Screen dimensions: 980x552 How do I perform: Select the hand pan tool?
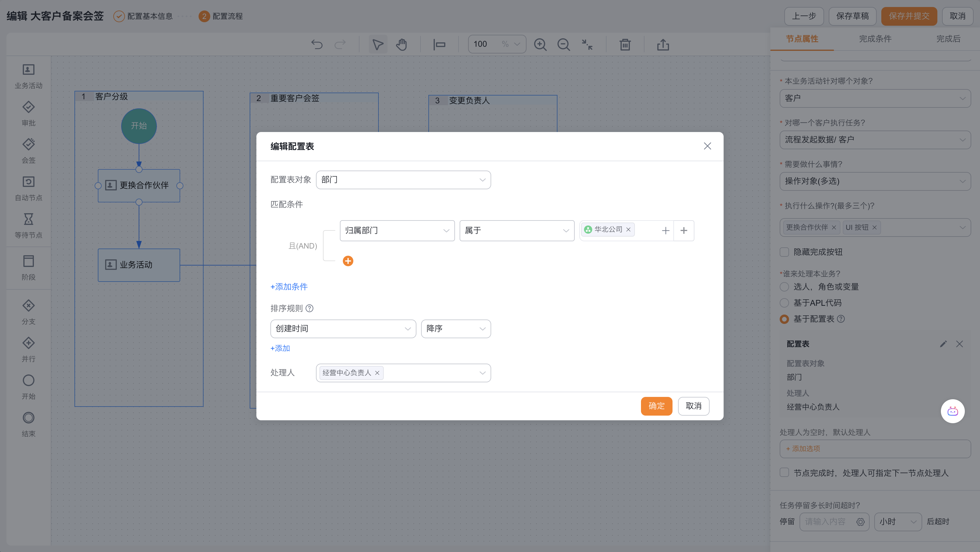click(401, 44)
